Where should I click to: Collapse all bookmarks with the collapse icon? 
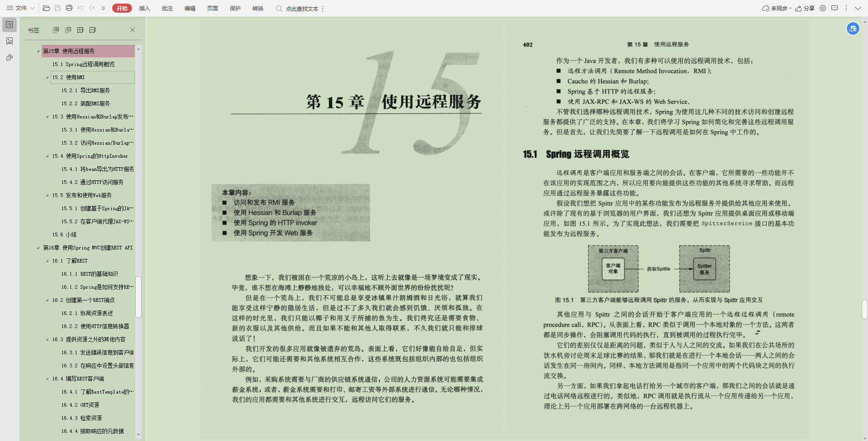tap(68, 29)
